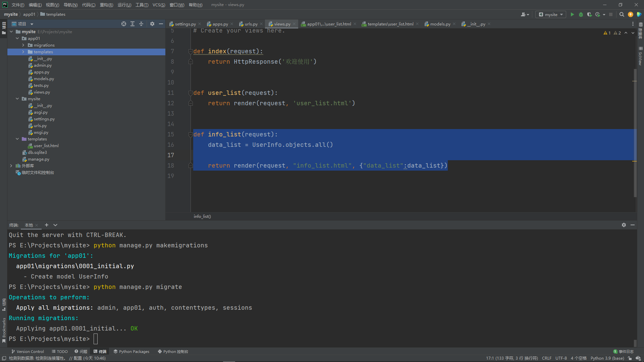Select manage.py in project tree
Viewport: 644px width, 362px height.
click(x=38, y=159)
